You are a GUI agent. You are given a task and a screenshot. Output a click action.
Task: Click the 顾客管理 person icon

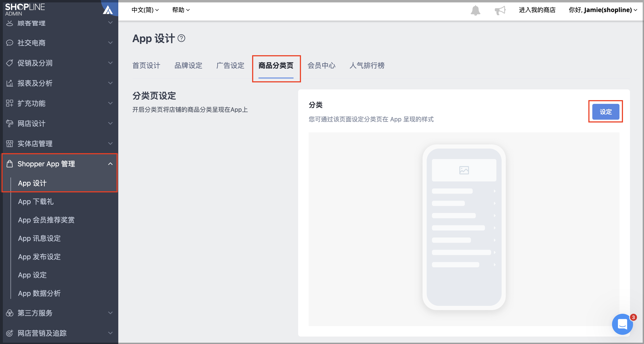tap(9, 23)
